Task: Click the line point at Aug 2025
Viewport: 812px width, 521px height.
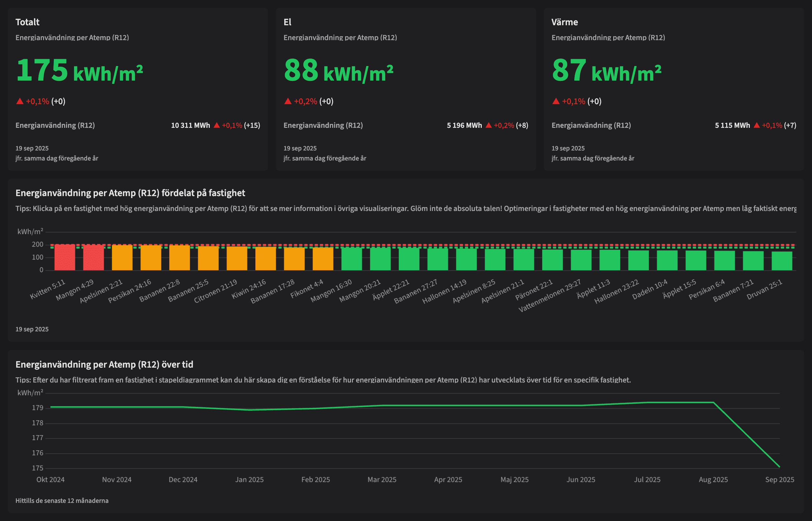Action: (x=713, y=403)
